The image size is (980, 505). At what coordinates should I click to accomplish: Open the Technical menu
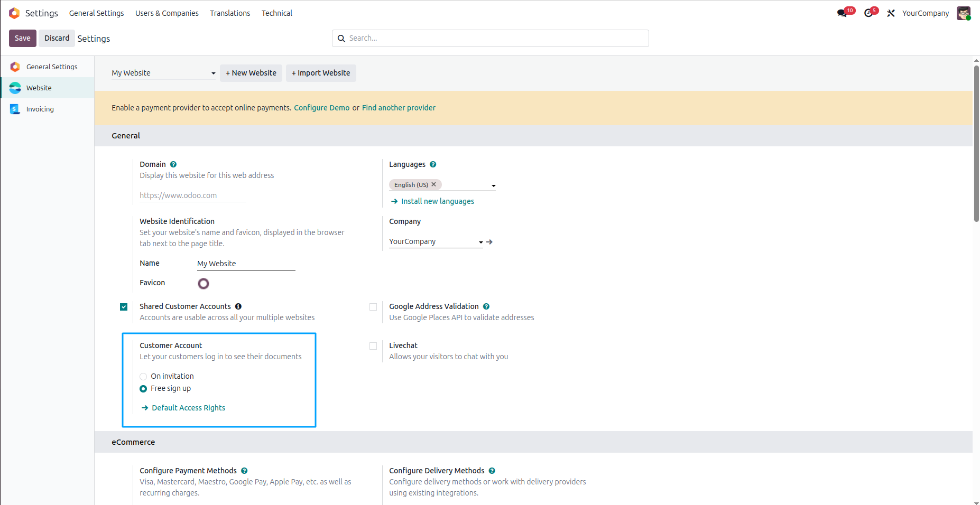pos(277,13)
